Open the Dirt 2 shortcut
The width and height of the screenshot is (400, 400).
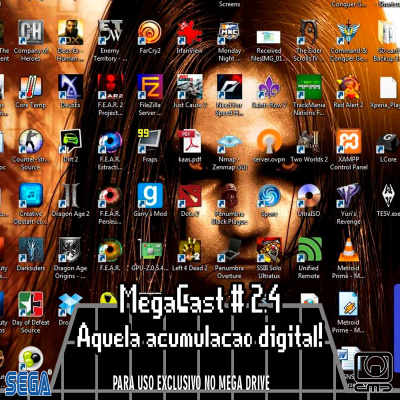point(70,141)
